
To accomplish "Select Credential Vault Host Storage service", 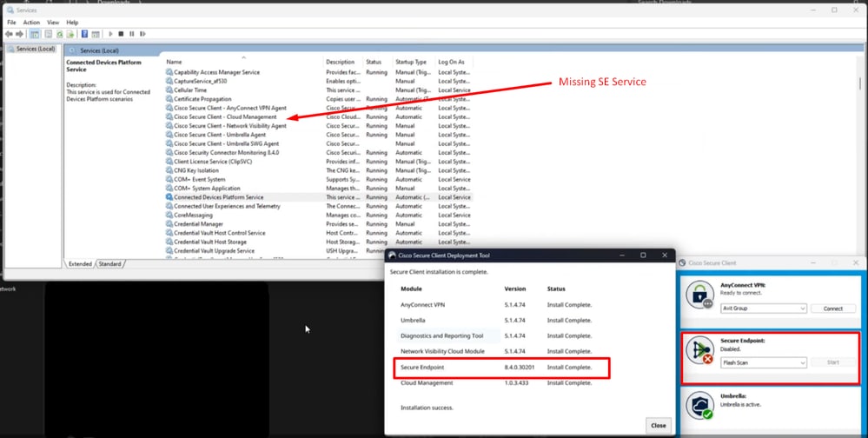I will (x=319, y=242).
